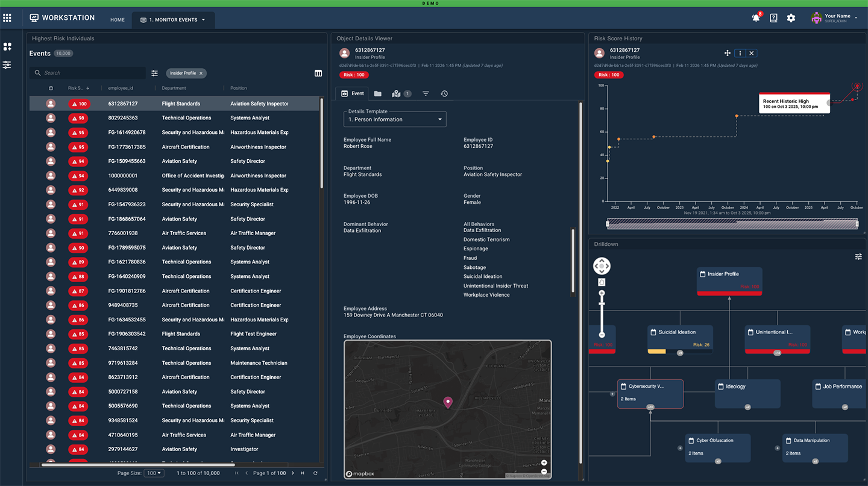Screen dimensions: 868x486
Task: Go to the HOME menu item
Action: coord(117,19)
